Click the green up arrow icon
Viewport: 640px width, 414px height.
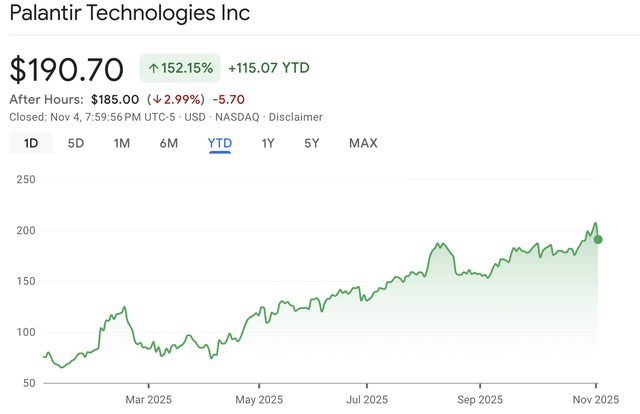coord(155,68)
